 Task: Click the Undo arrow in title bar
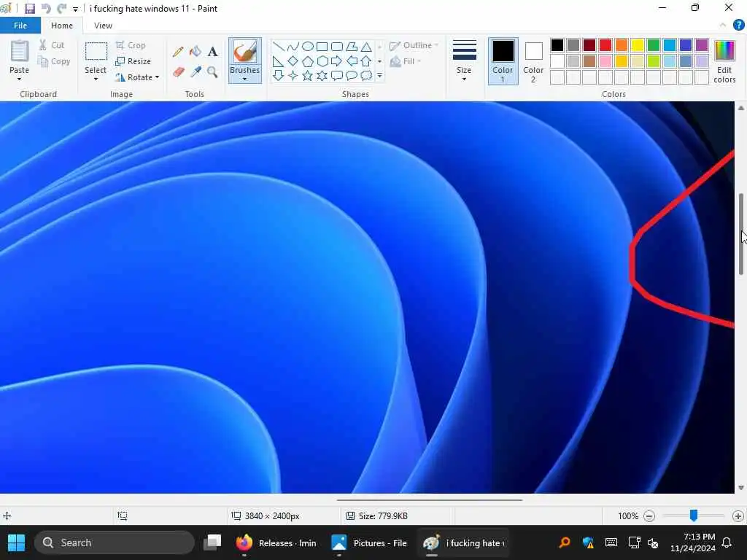point(46,9)
